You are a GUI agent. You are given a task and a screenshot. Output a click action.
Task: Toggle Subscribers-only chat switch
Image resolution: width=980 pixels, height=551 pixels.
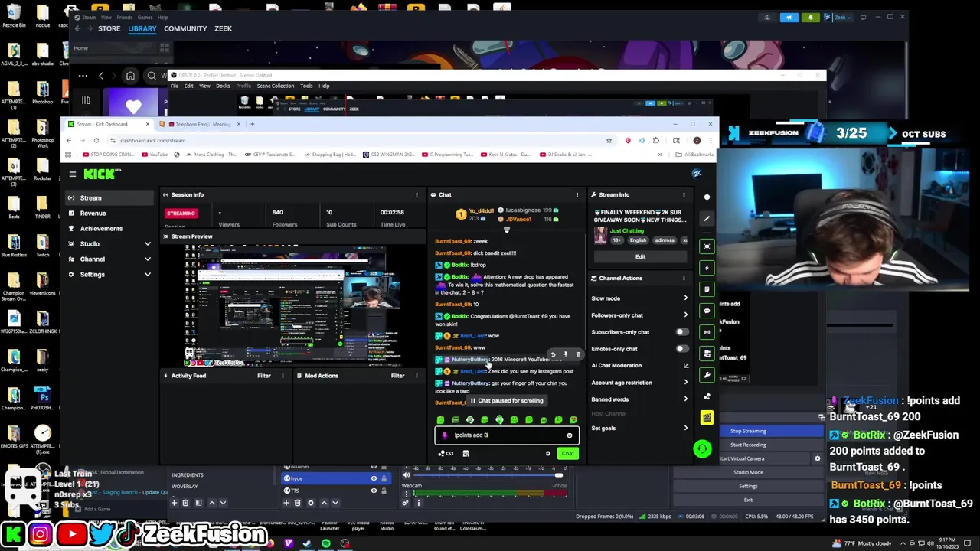pos(681,332)
